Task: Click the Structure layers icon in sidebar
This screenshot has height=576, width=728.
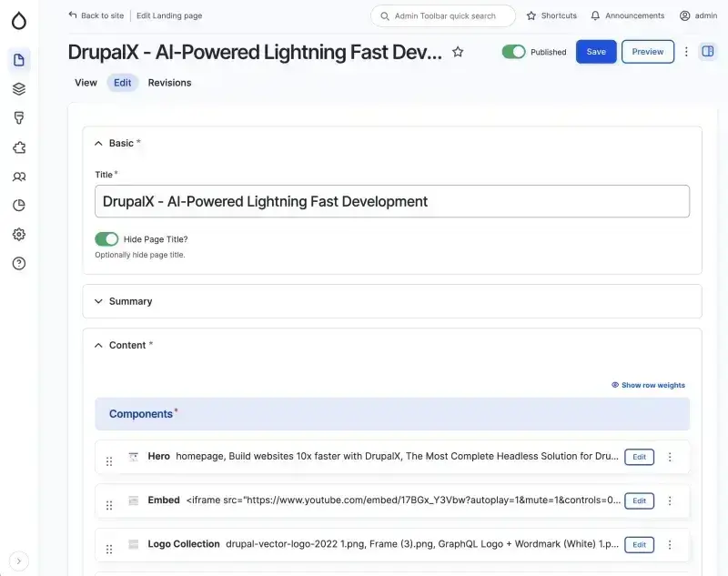Action: click(x=19, y=89)
